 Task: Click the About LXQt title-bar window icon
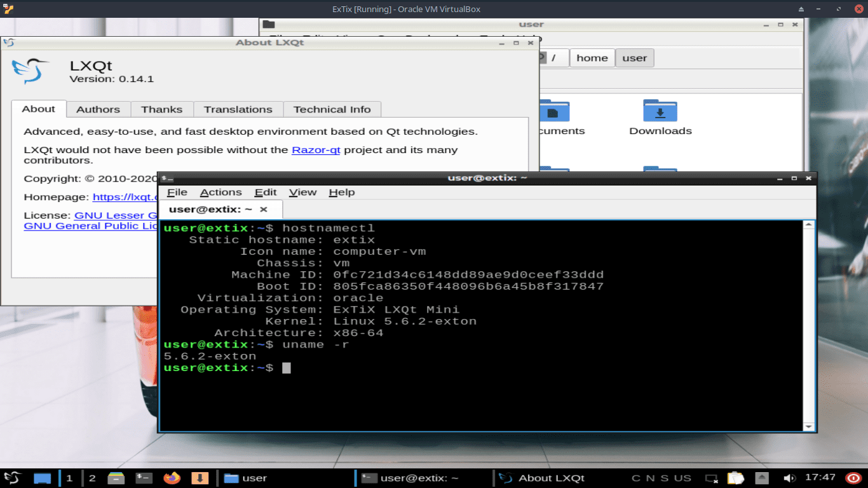pyautogui.click(x=8, y=43)
